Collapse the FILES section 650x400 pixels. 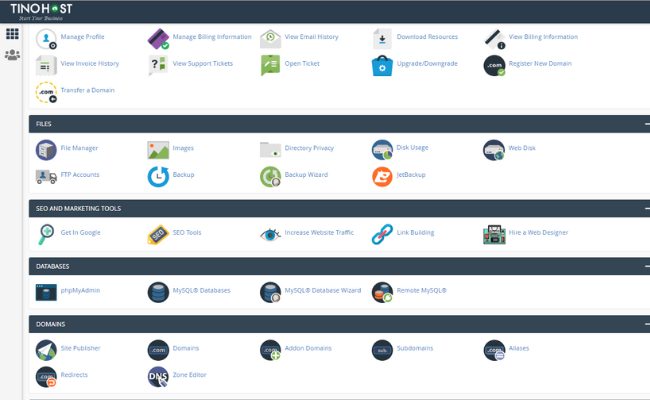click(x=647, y=124)
